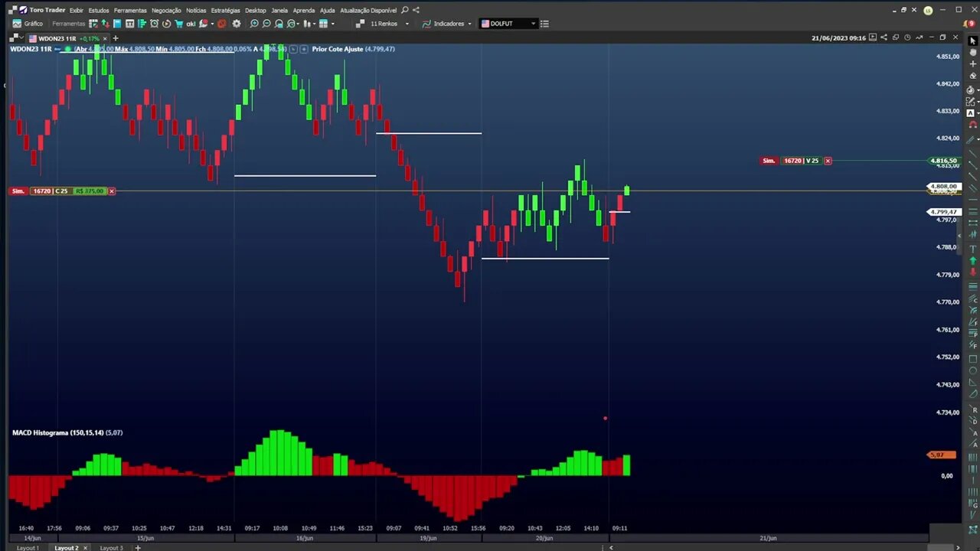Select the rectangle drawing tool
This screenshot has height=551, width=980.
[973, 359]
